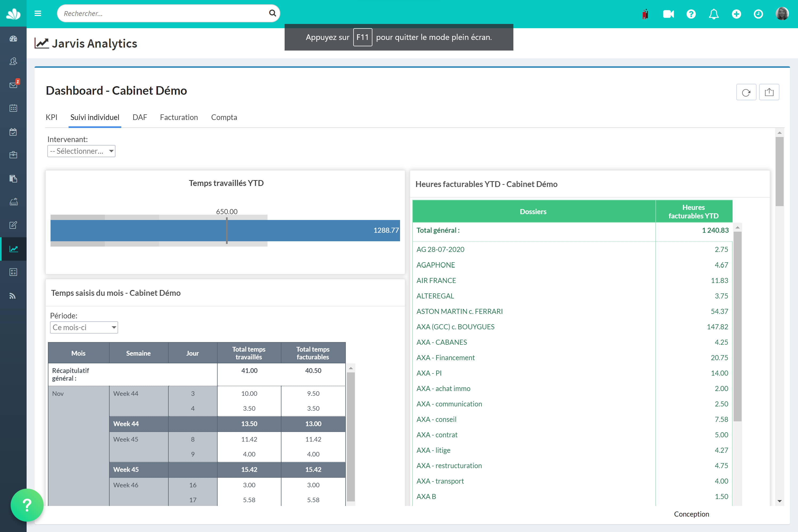Open the edit note sidebar icon
This screenshot has height=532, width=798.
coord(13,225)
